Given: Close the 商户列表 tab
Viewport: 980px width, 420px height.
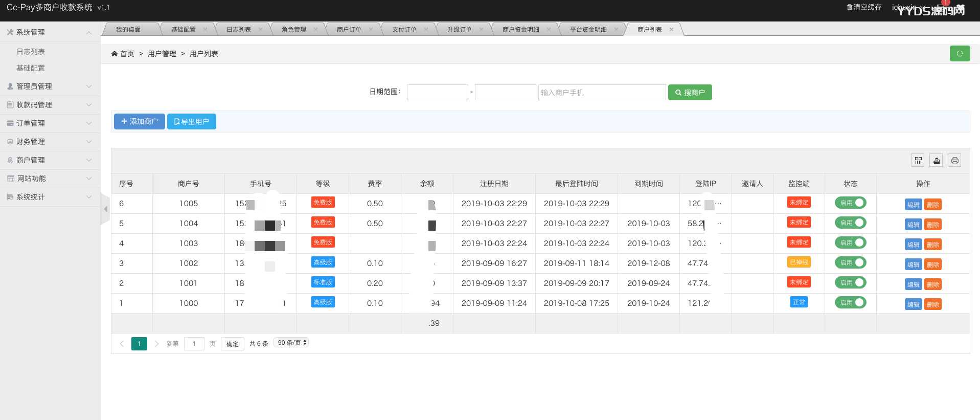Looking at the screenshot, I should point(671,29).
